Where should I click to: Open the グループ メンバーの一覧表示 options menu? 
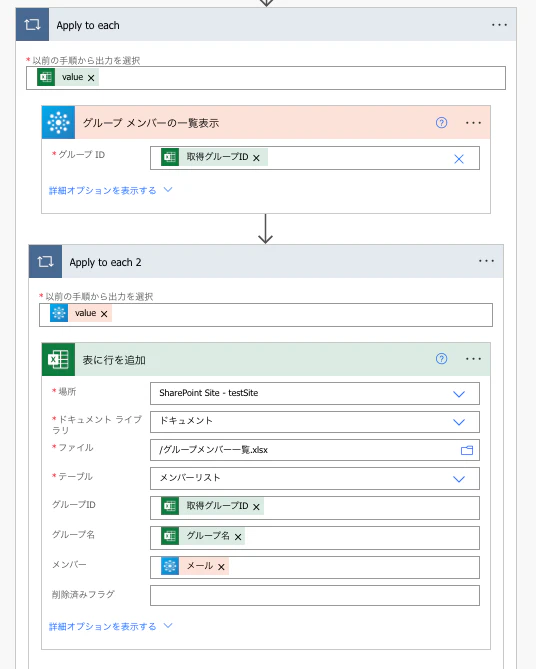[473, 123]
